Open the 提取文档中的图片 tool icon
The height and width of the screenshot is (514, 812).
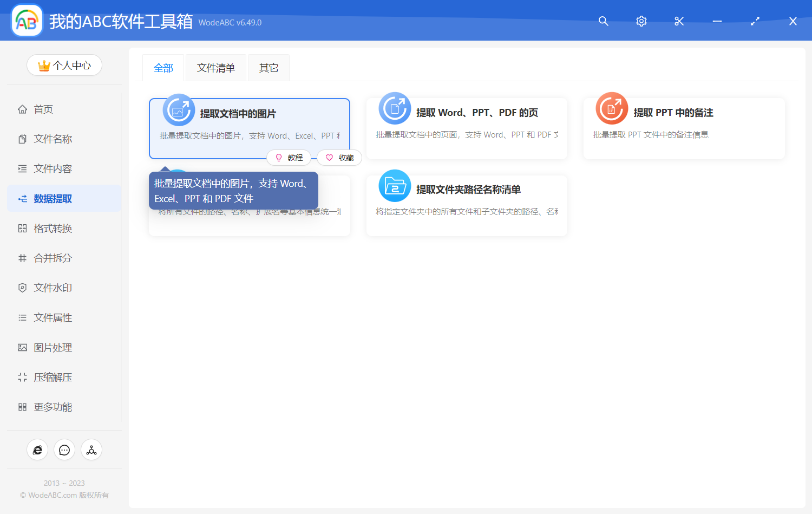click(x=179, y=109)
